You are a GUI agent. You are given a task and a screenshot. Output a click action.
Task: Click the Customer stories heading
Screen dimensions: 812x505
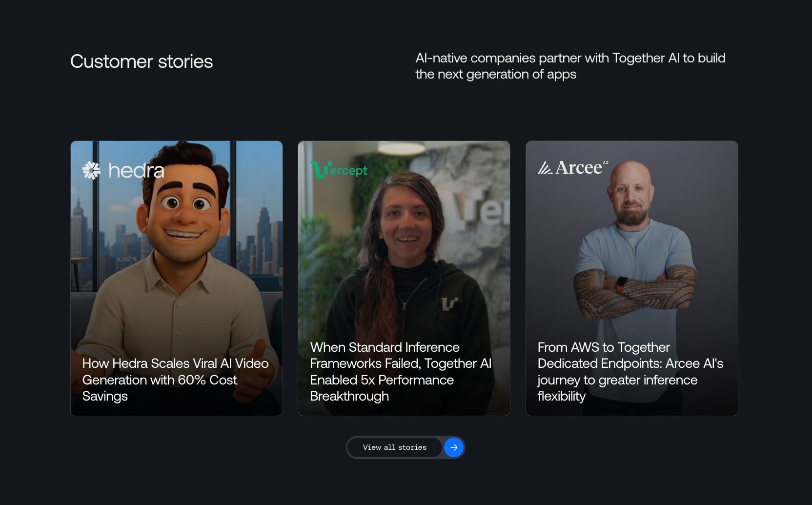[142, 61]
